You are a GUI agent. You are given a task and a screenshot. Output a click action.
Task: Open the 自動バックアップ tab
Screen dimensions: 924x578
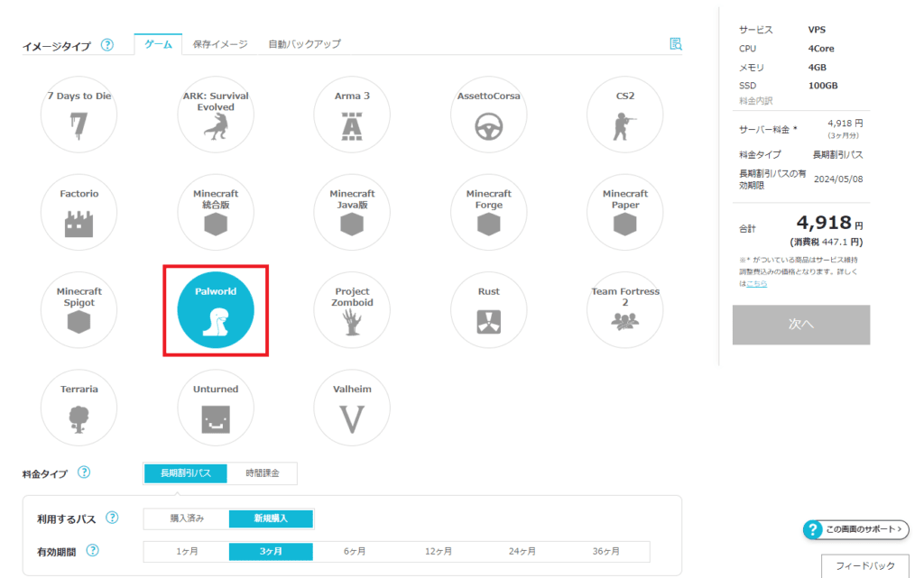(x=305, y=44)
